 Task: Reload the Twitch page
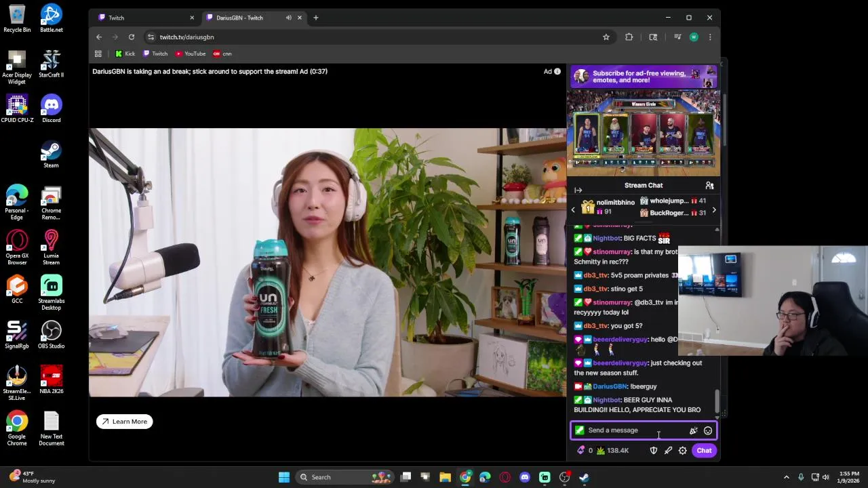point(132,37)
